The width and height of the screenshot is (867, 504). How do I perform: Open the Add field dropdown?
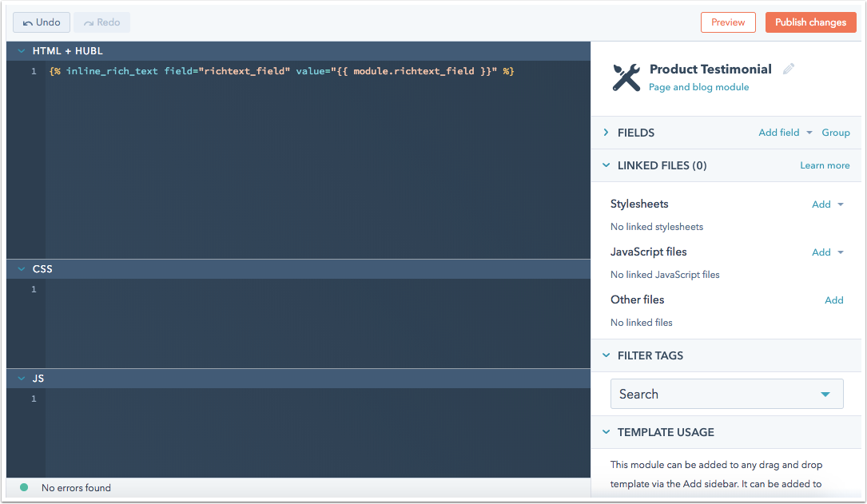(x=785, y=133)
